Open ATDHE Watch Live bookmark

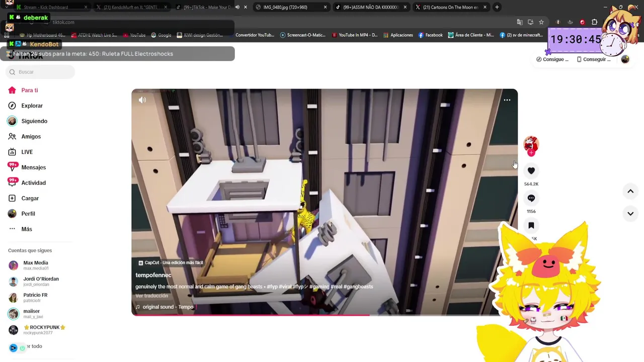coord(94,35)
